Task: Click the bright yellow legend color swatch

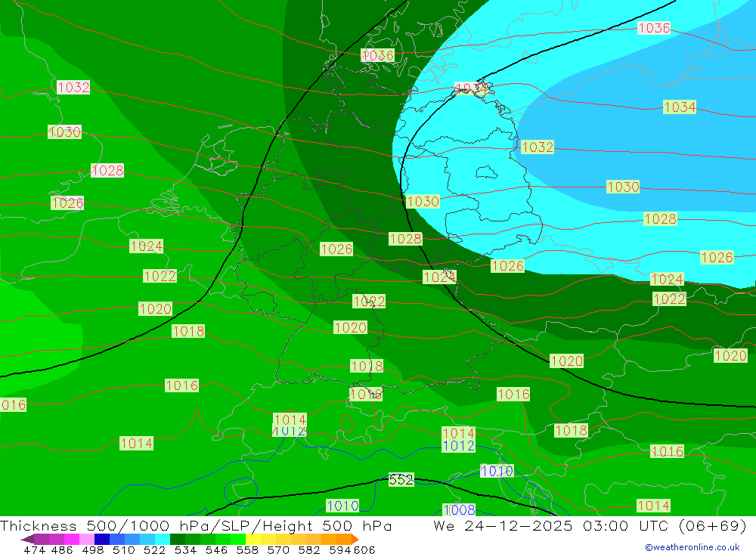Action: pyautogui.click(x=253, y=539)
